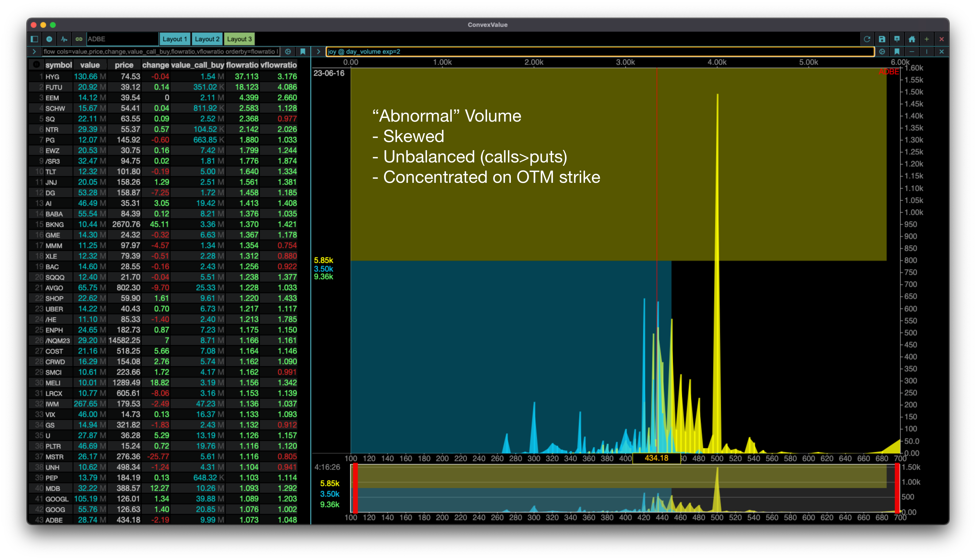The width and height of the screenshot is (976, 560).
Task: Pause live data with the pause button
Action: [x=49, y=39]
